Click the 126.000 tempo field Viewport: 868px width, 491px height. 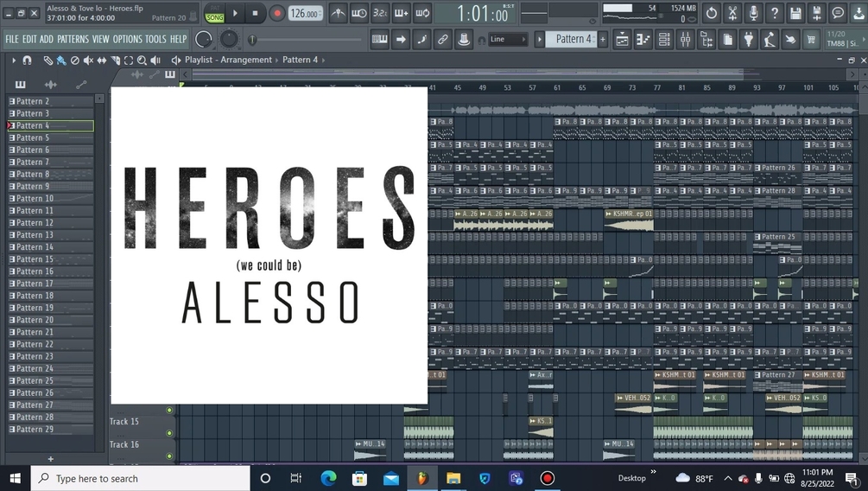pyautogui.click(x=306, y=13)
